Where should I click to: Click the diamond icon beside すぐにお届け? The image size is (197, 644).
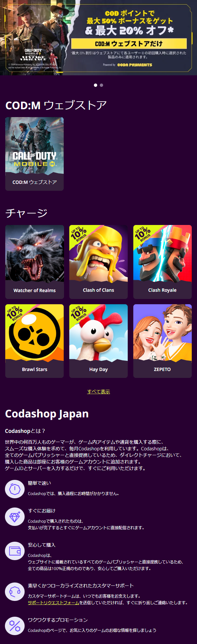(15, 517)
